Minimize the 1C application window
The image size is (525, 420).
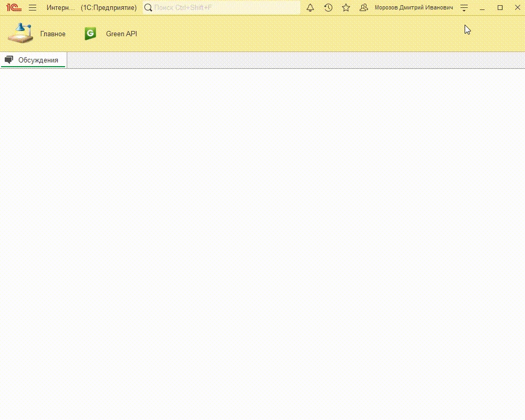click(482, 8)
